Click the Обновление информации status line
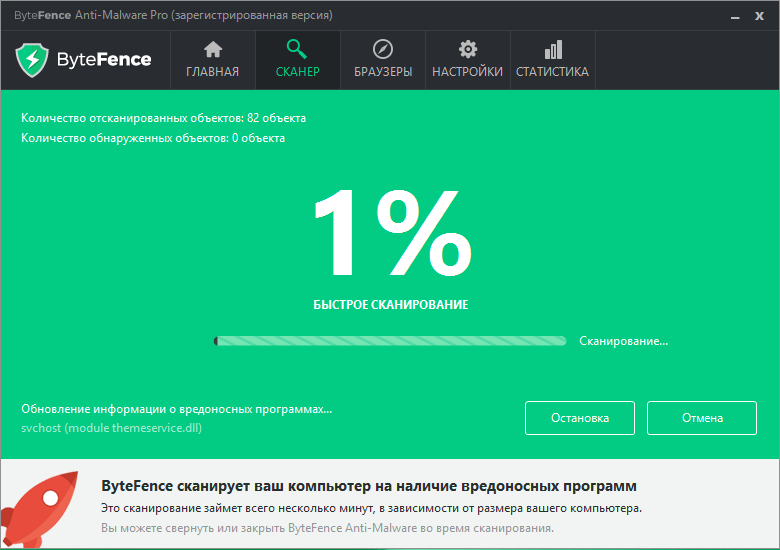The image size is (780, 550). point(177,409)
